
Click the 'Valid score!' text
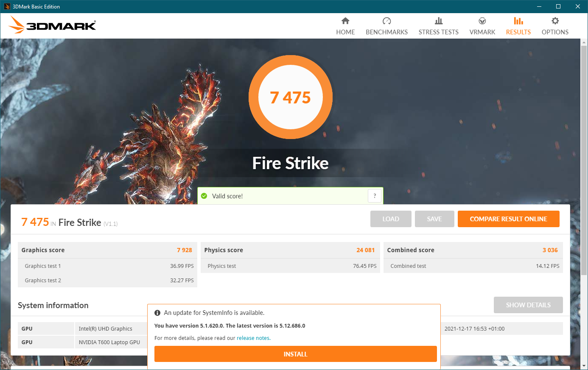click(227, 196)
